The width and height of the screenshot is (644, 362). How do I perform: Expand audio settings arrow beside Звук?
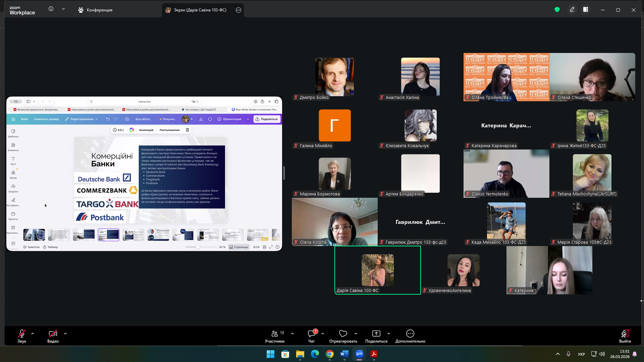33,334
